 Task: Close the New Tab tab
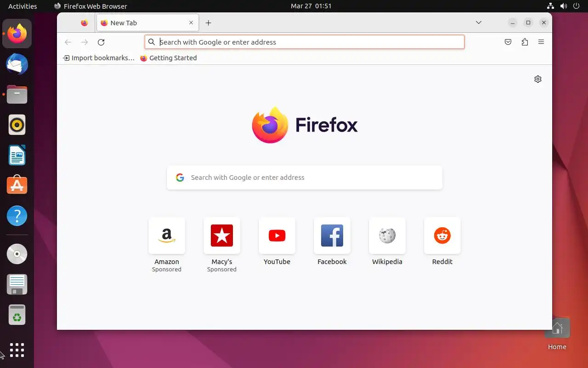(191, 23)
